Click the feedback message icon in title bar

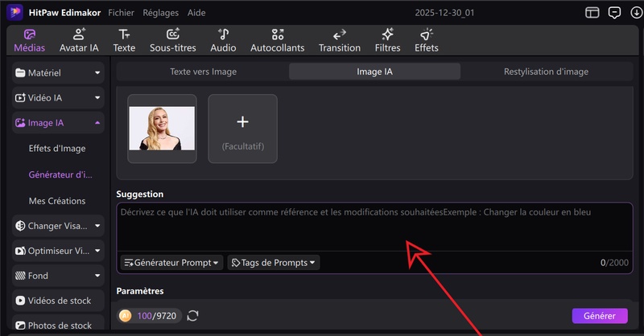point(614,13)
